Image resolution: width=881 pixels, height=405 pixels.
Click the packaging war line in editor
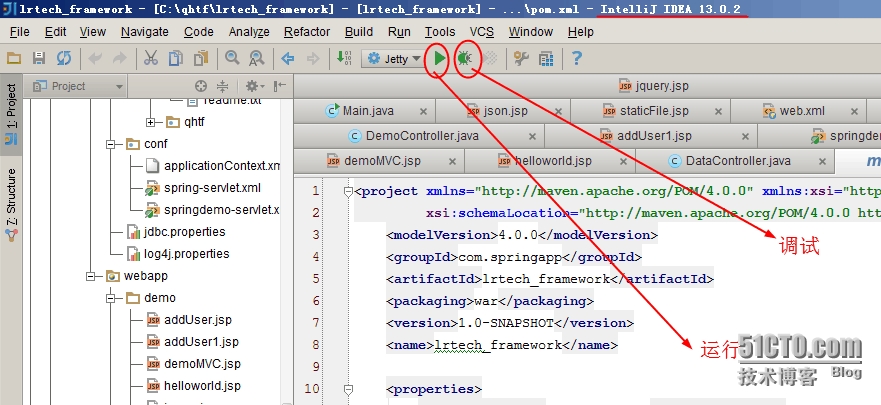[489, 301]
